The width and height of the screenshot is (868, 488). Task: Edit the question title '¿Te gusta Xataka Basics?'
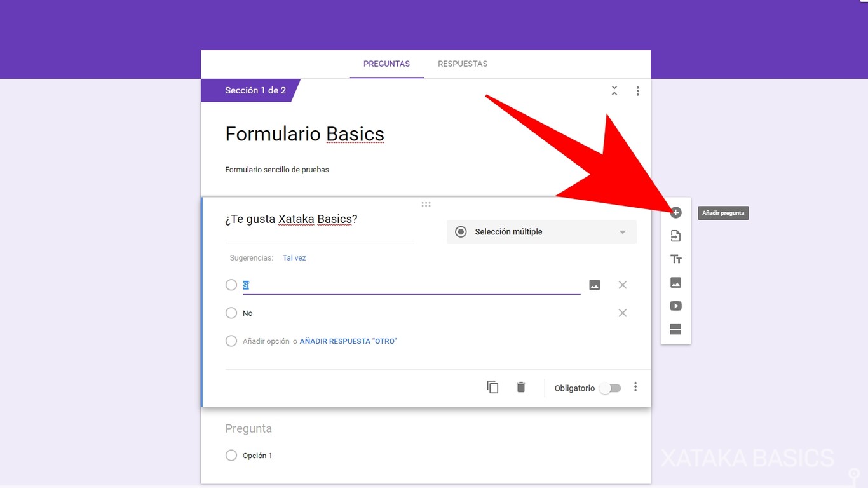click(x=291, y=219)
